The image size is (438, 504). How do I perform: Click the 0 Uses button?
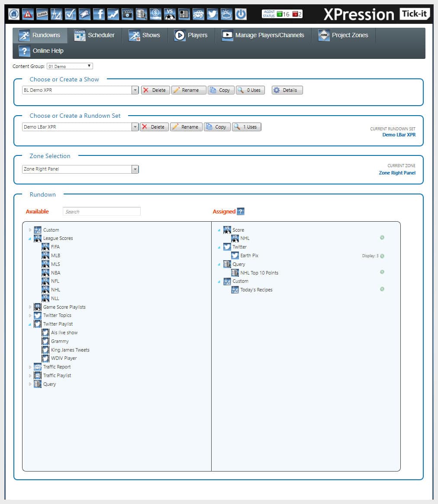coord(250,90)
